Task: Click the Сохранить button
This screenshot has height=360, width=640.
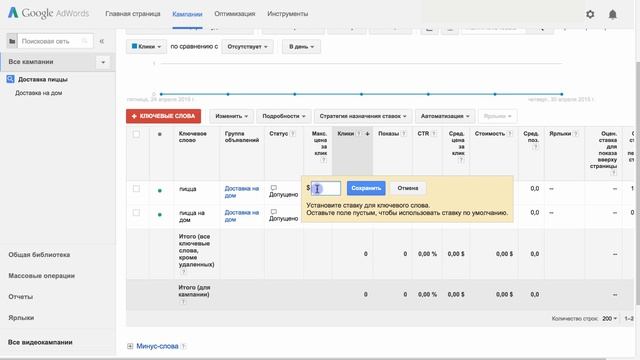Action: click(366, 188)
